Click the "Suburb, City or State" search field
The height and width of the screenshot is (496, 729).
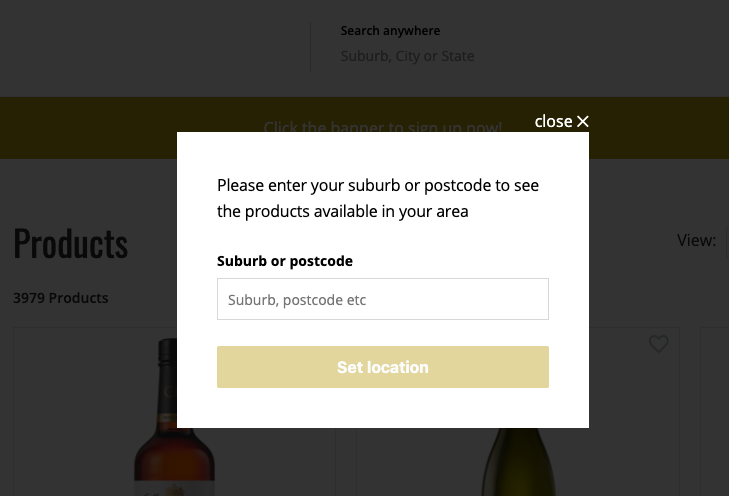click(407, 56)
